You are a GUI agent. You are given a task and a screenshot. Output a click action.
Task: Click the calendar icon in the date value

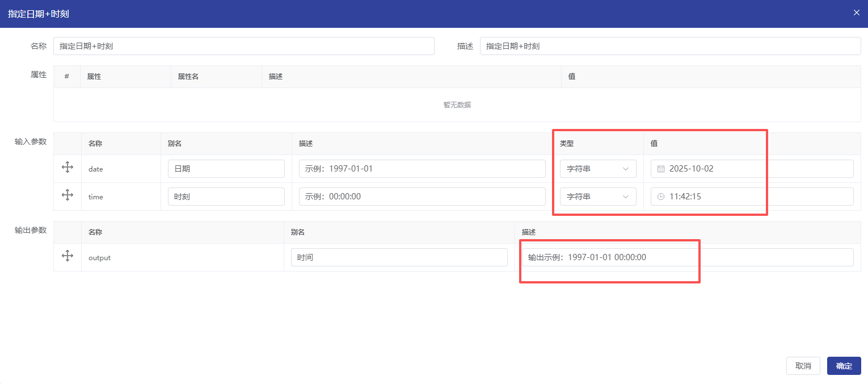point(660,169)
